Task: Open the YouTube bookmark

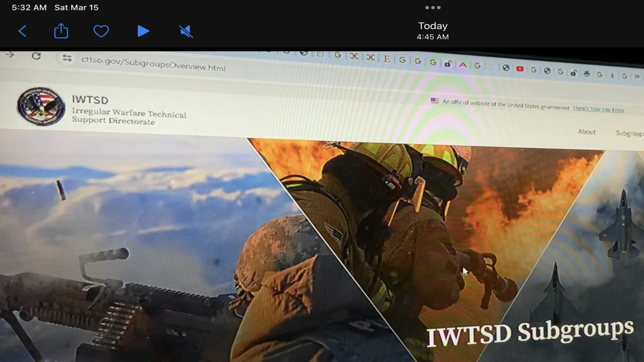Action: coord(520,69)
